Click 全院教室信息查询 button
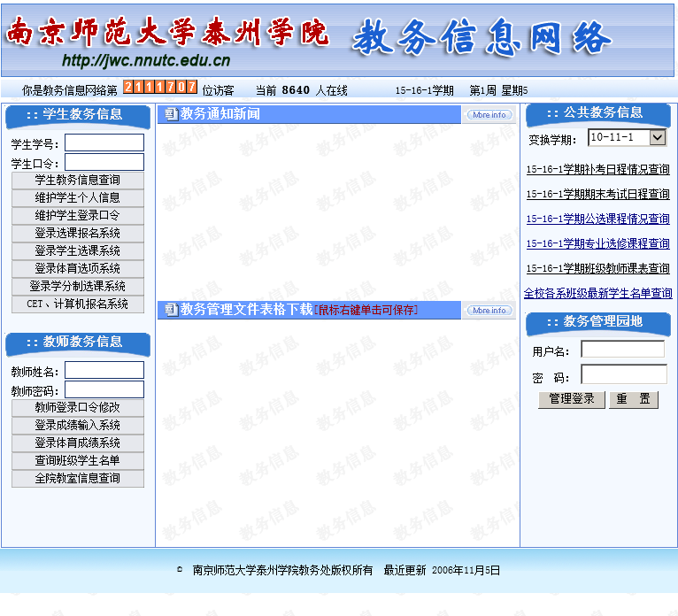The height and width of the screenshot is (616, 678). [78, 479]
